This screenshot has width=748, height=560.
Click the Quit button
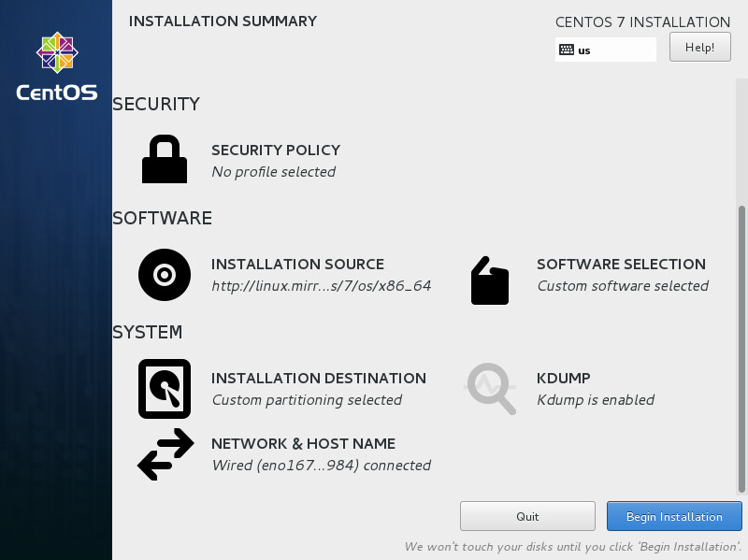tap(527, 516)
